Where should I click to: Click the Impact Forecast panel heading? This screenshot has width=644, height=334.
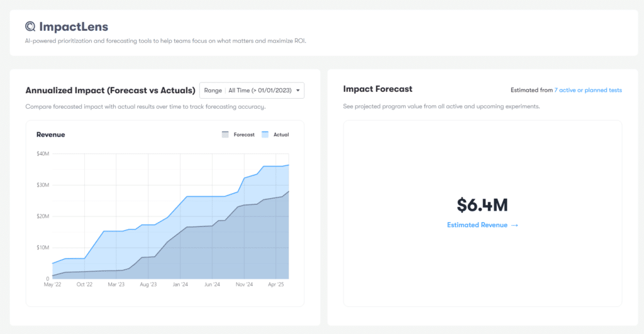377,89
